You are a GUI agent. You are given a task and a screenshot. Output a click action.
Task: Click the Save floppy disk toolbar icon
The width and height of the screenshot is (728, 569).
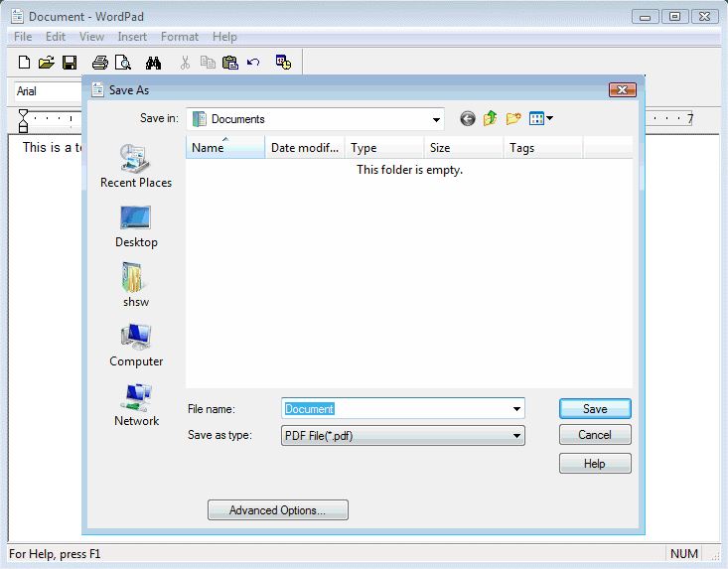pos(70,63)
